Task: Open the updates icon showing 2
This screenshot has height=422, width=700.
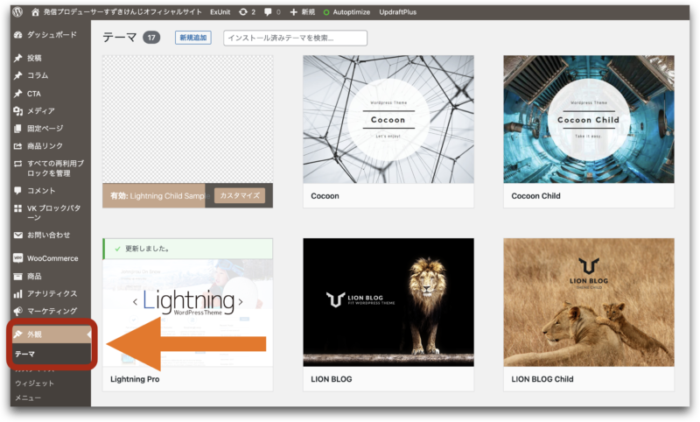Action: coord(243,12)
